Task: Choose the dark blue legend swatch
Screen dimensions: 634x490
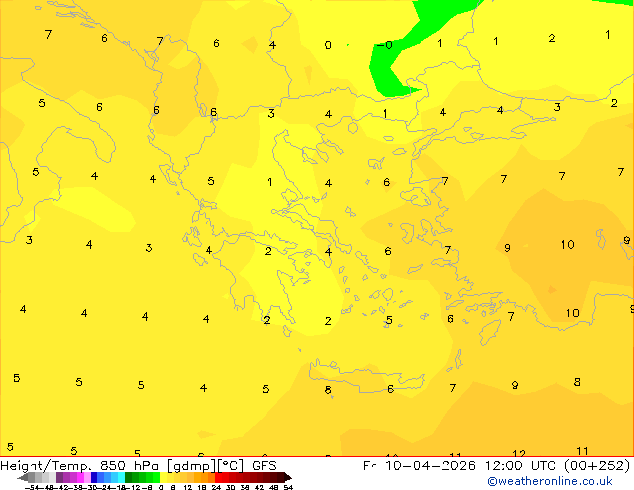Action: tap(94, 477)
